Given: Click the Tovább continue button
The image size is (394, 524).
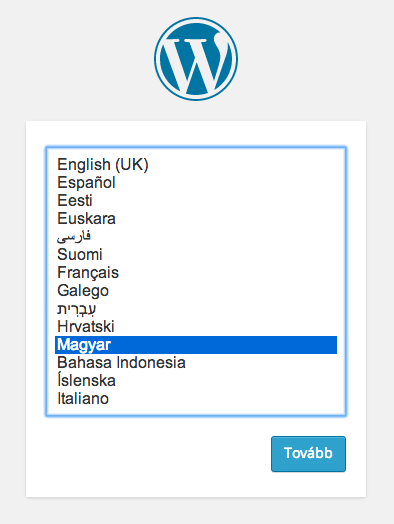Looking at the screenshot, I should click(308, 454).
